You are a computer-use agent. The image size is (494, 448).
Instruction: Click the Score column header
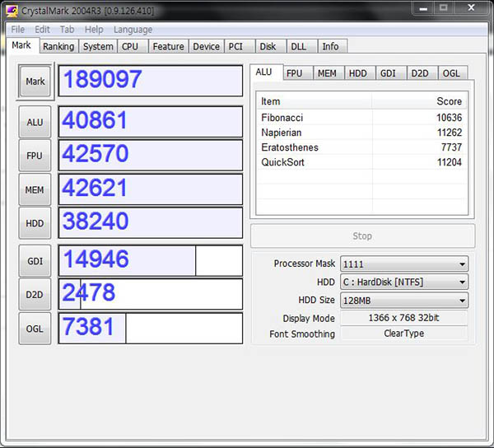pyautogui.click(x=419, y=101)
